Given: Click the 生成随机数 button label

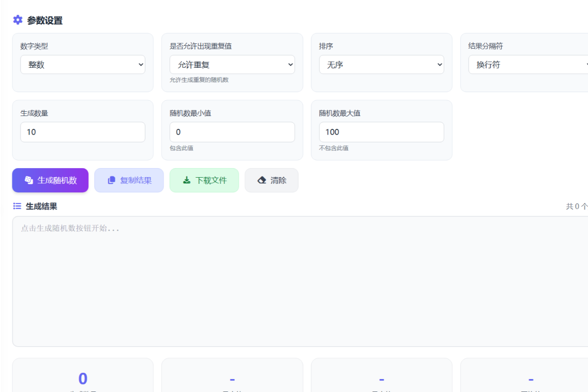Looking at the screenshot, I should 57,180.
